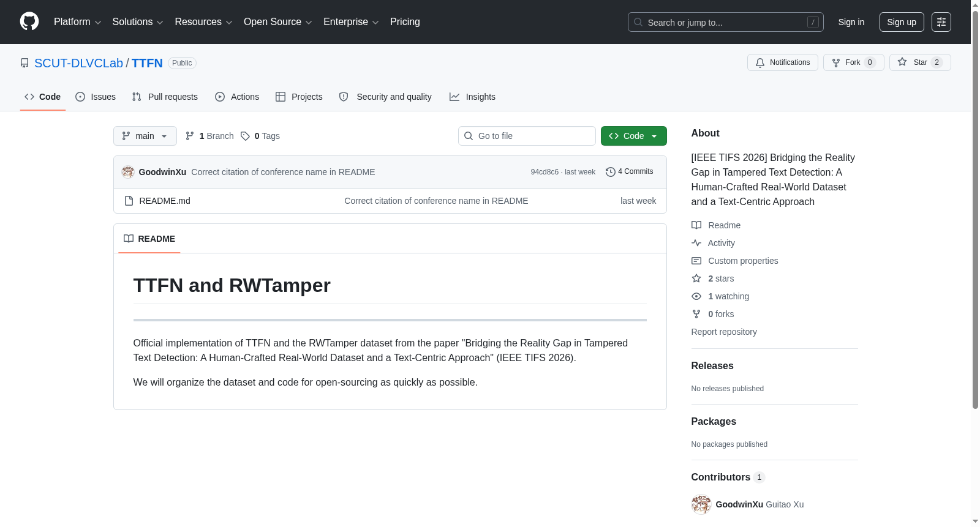Click the page vertical scrollbar

point(975,209)
